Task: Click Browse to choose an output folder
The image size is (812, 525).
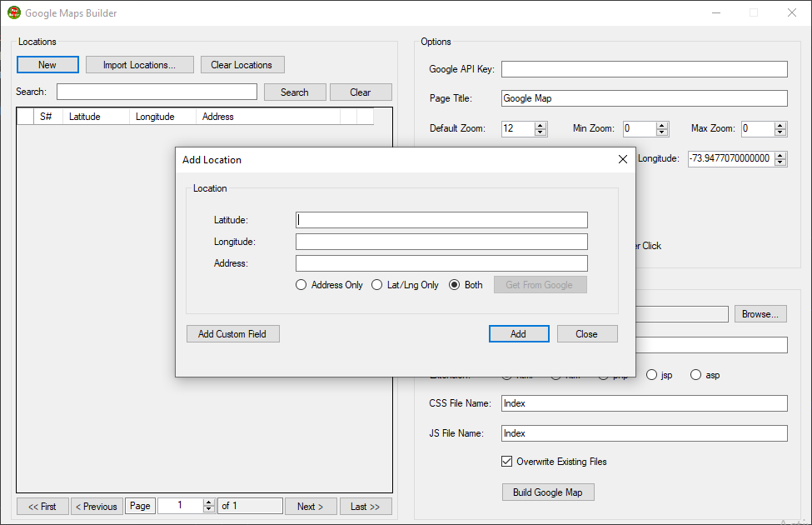Action: coord(760,313)
